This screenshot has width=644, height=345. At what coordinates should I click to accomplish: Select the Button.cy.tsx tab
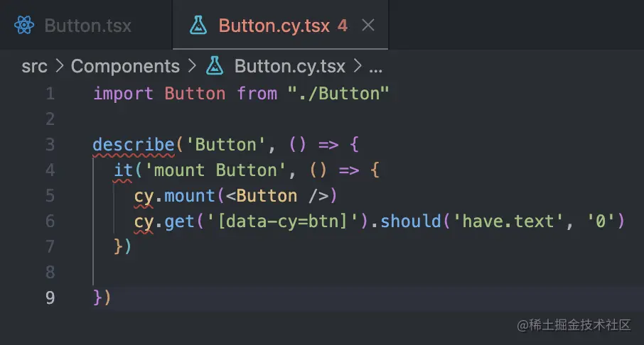click(281, 26)
